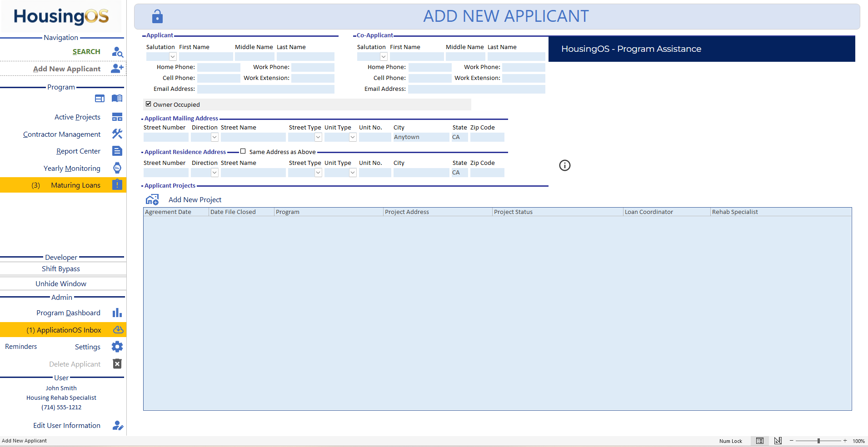
Task: Expand Residence Address Street Type dropdown
Action: pos(318,173)
